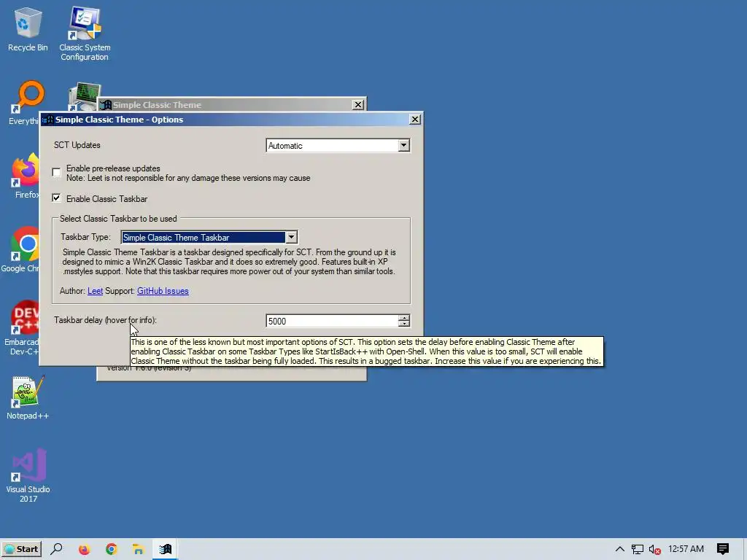Screen dimensions: 747x560
Task: Open the Embarcadero Dev-C++ desktop shortcut
Action: 22,327
